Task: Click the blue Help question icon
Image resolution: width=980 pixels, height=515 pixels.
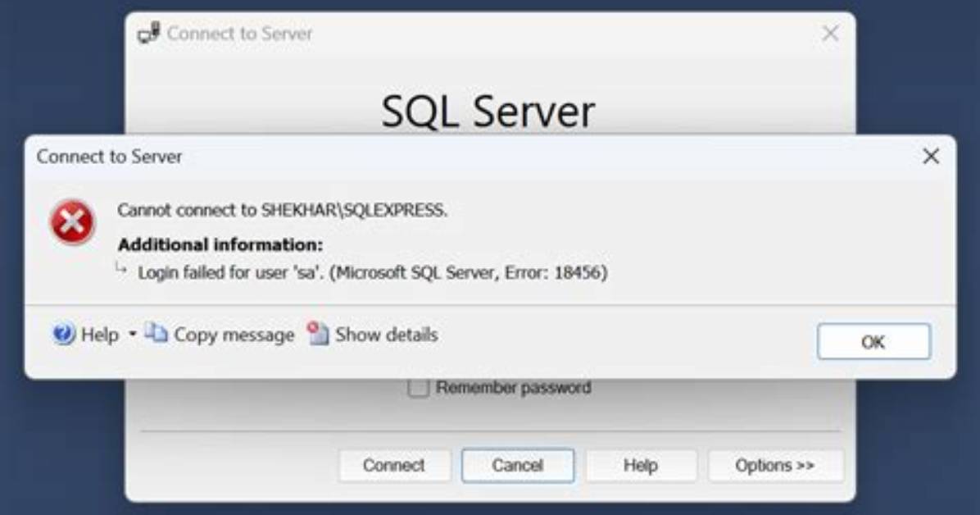Action: [64, 334]
